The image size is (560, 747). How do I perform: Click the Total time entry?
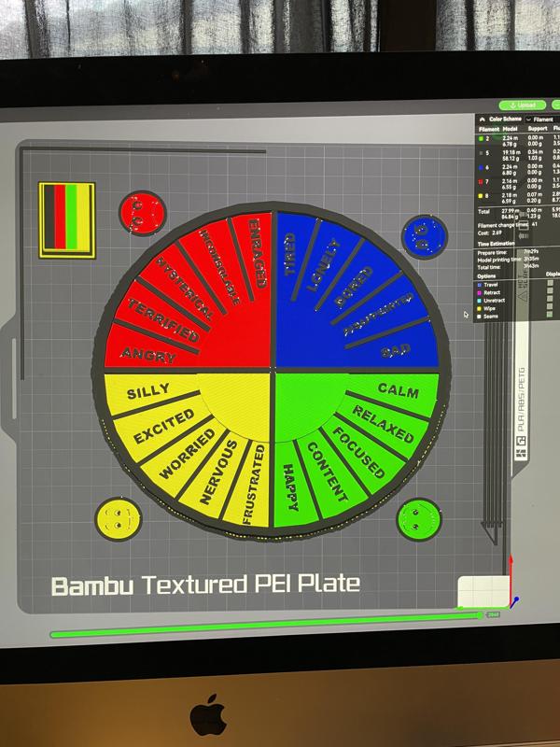508,267
